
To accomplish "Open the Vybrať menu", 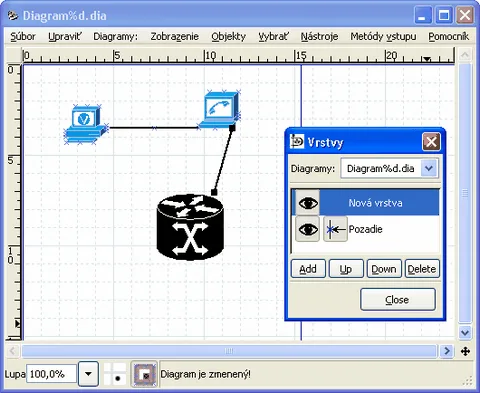I will coord(273,36).
